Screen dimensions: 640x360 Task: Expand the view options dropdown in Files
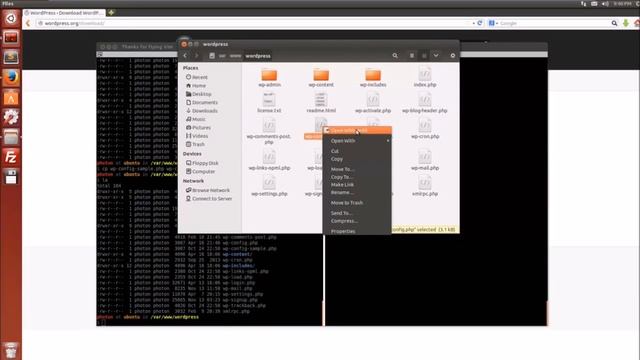[436, 56]
